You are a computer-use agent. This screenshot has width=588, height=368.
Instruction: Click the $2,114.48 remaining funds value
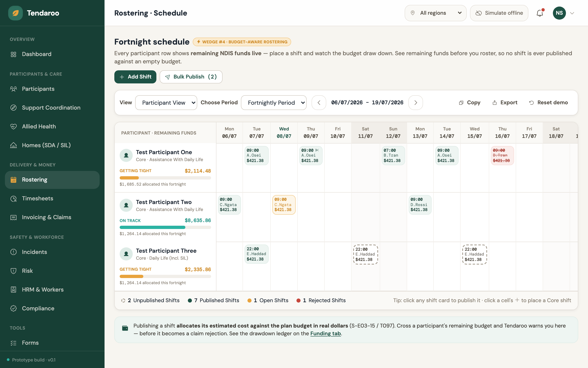198,171
